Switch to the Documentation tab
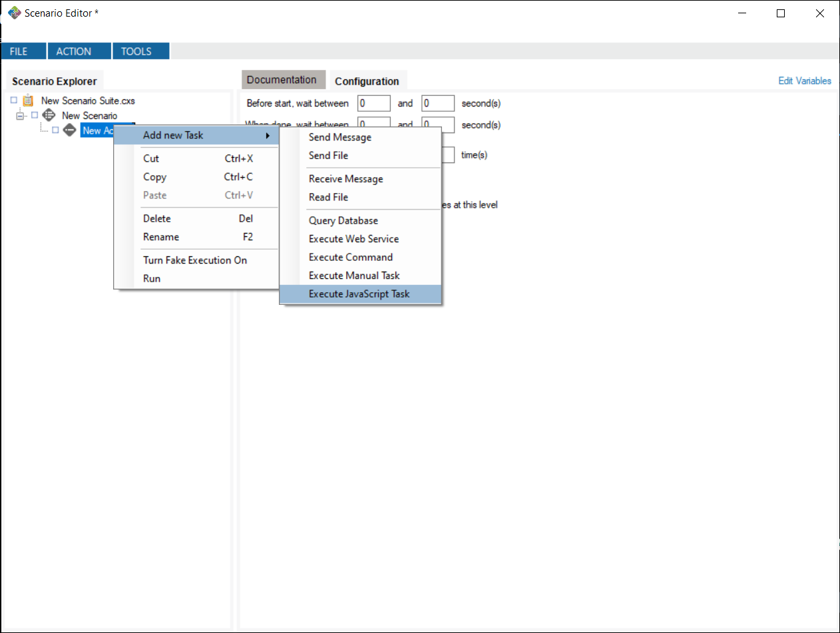Screen dimensions: 840x633 [x=282, y=80]
